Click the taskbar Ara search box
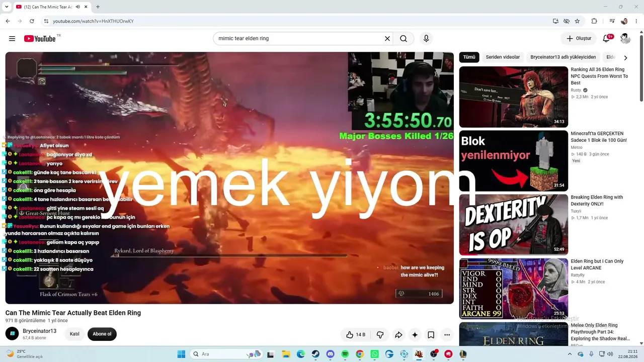The width and height of the screenshot is (644, 362). click(x=227, y=354)
